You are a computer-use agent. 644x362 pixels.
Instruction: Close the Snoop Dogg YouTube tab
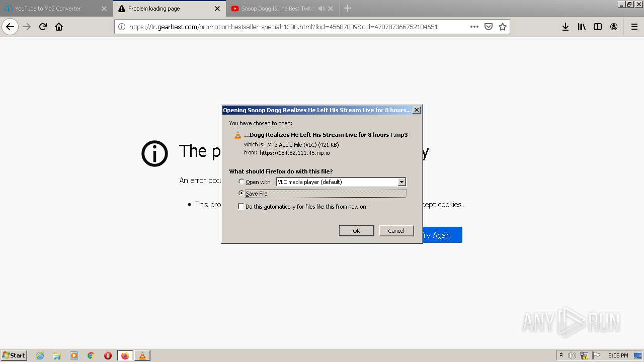[331, 9]
